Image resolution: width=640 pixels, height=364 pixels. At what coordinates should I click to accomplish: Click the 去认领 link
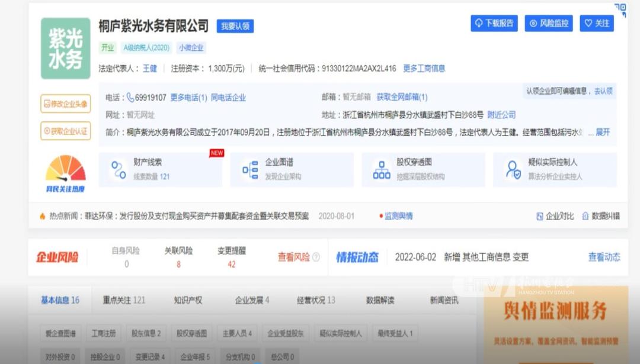click(x=603, y=91)
